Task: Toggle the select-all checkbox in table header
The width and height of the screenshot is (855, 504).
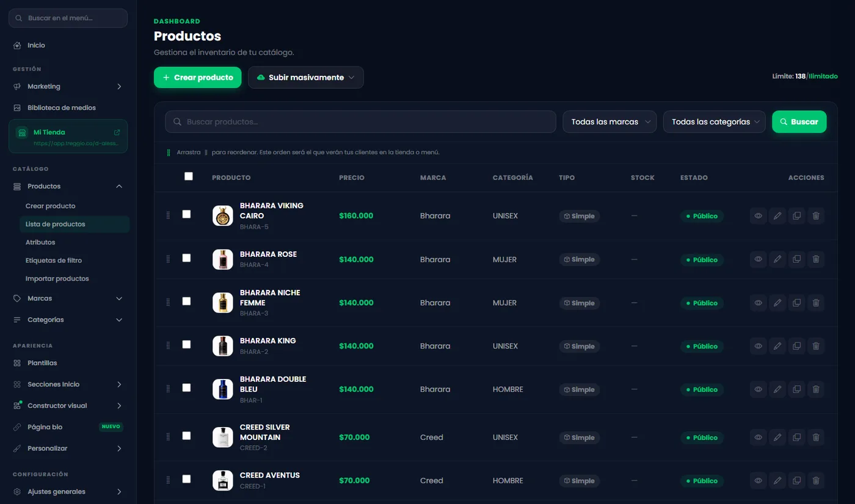Action: click(x=189, y=176)
